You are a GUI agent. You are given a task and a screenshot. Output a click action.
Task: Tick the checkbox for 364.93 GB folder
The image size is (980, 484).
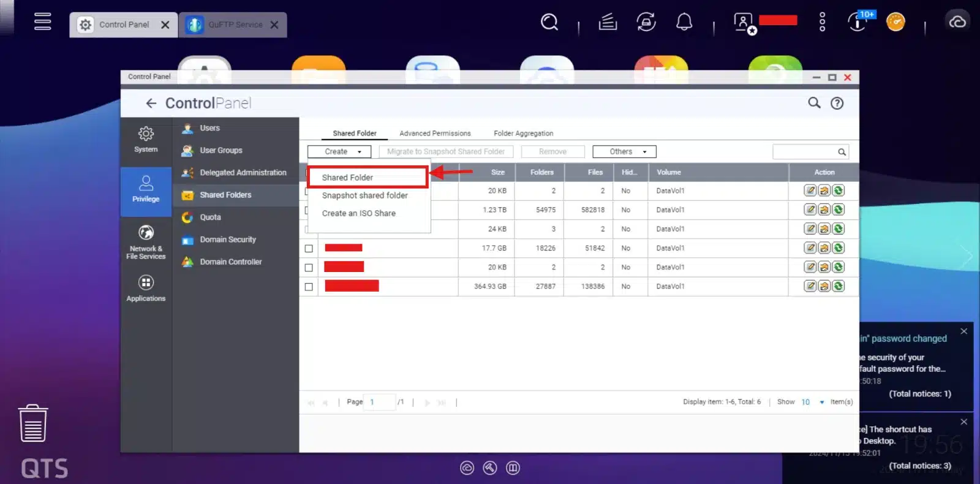309,287
